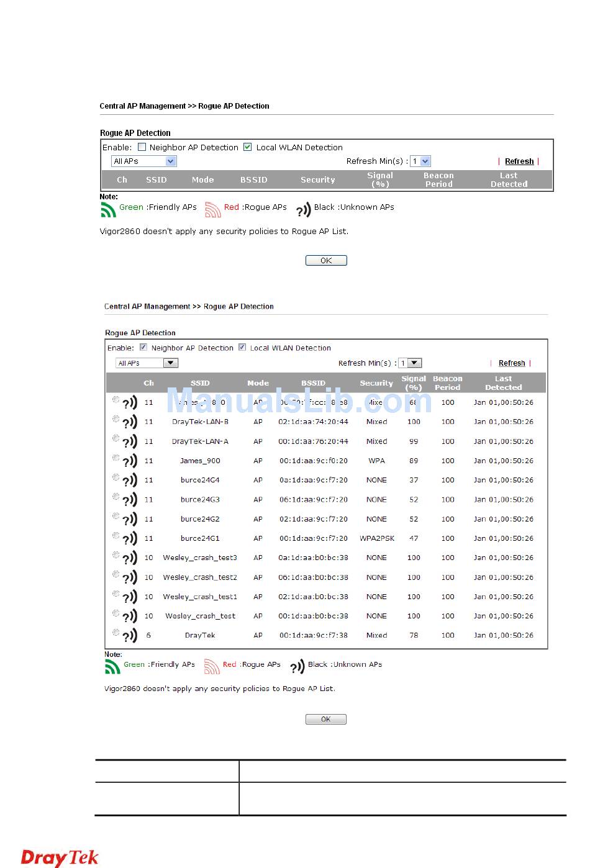Click the unknown AP icon beside burce24G4
The image size is (590, 868).
point(130,481)
